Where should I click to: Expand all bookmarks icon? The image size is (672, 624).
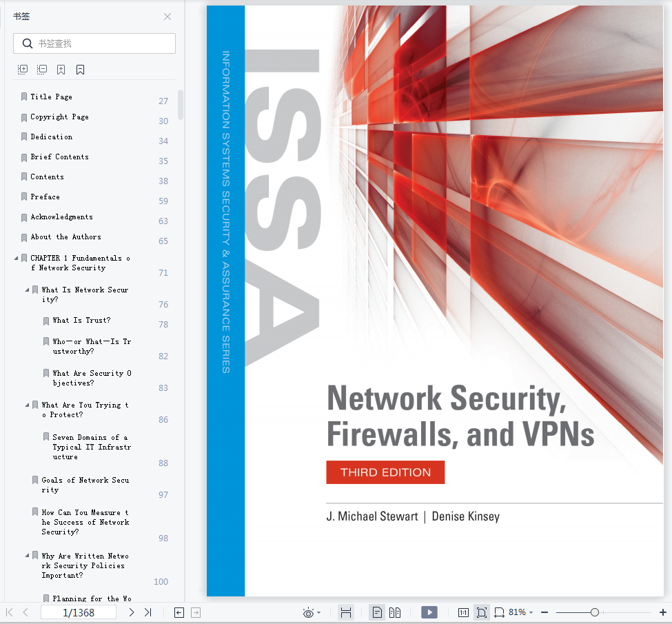pyautogui.click(x=22, y=70)
